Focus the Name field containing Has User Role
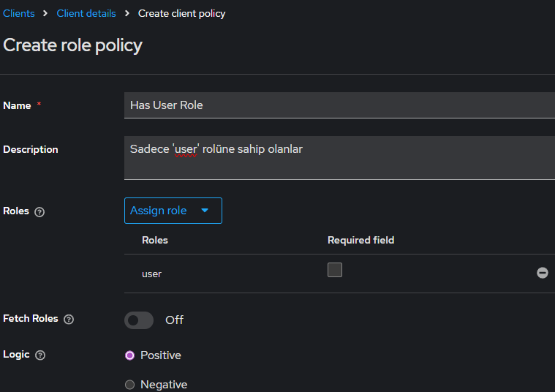The image size is (555, 392). point(336,105)
